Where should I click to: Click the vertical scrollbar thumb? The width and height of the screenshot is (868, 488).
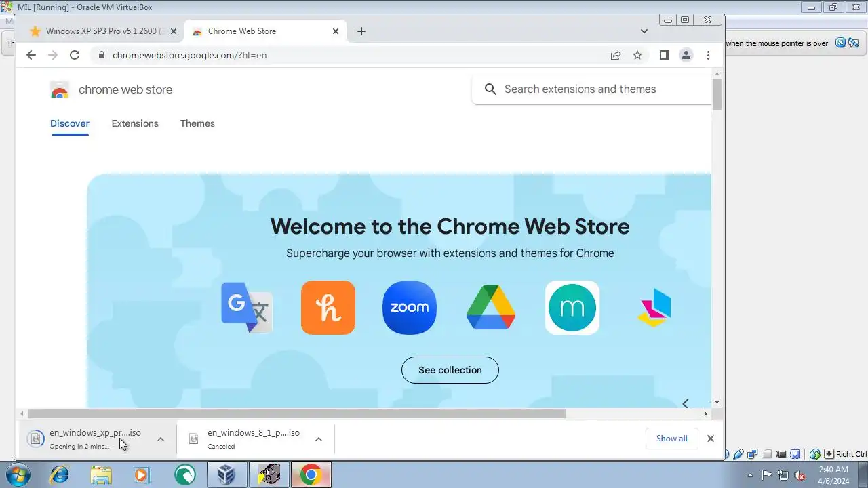(717, 95)
